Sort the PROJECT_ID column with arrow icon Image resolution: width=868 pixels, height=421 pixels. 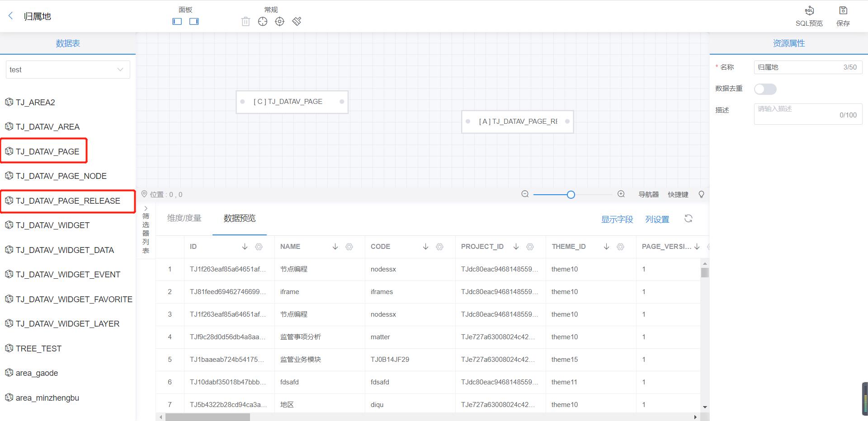pyautogui.click(x=516, y=247)
